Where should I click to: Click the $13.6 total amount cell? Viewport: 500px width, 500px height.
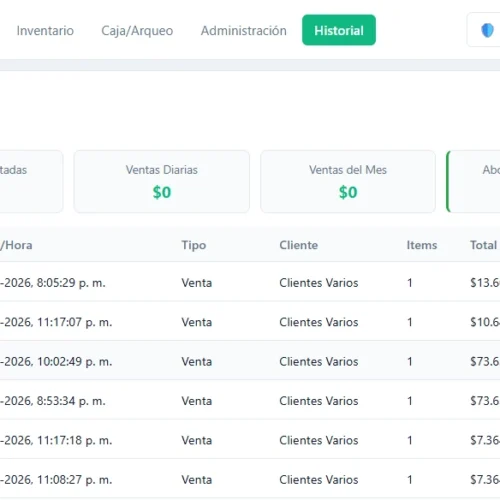(x=485, y=283)
